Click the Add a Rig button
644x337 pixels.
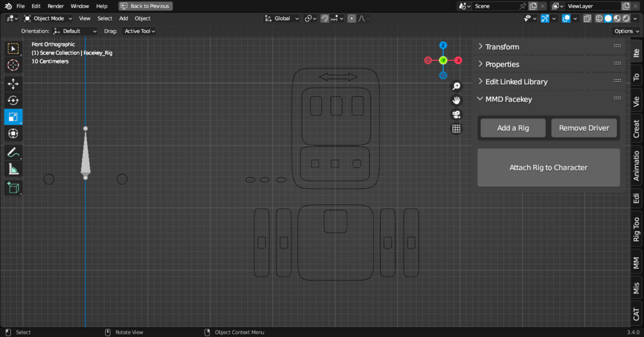pyautogui.click(x=513, y=128)
